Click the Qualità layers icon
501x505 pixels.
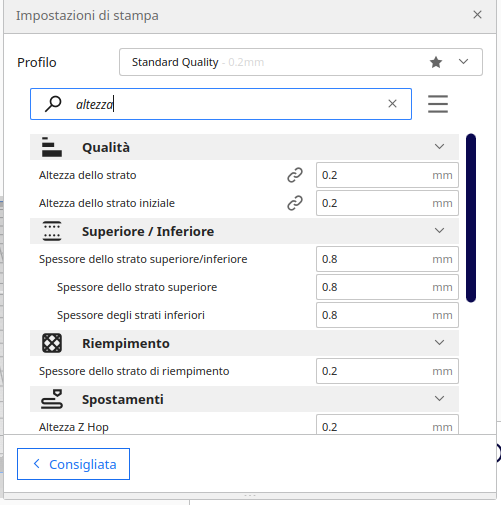click(52, 147)
